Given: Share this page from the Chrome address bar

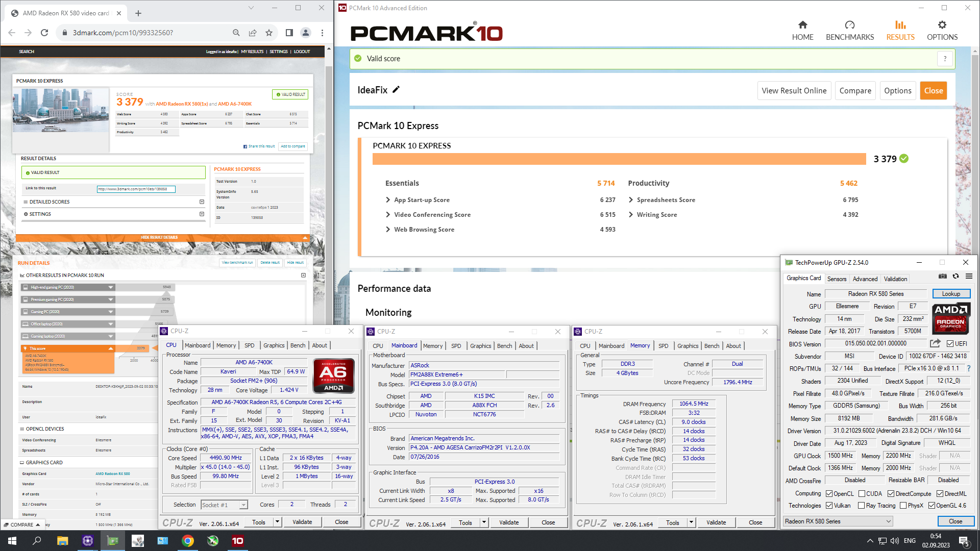Looking at the screenshot, I should (253, 33).
